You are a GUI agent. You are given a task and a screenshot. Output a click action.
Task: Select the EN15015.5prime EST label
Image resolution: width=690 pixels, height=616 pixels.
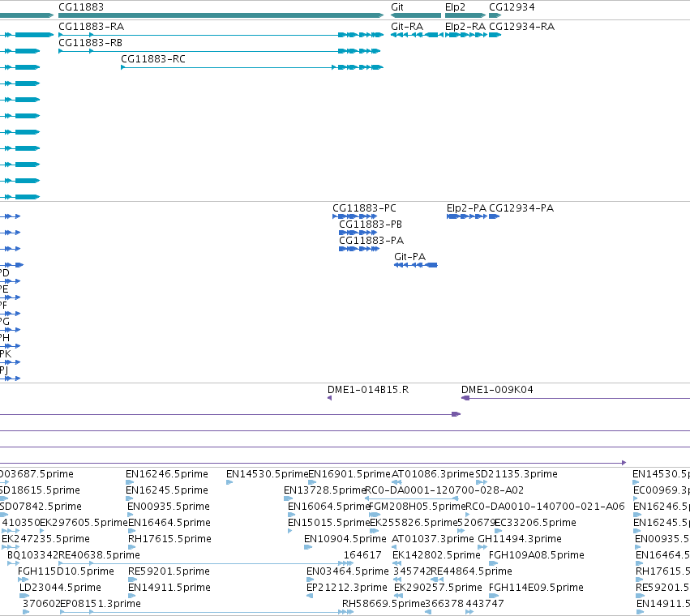tap(328, 523)
